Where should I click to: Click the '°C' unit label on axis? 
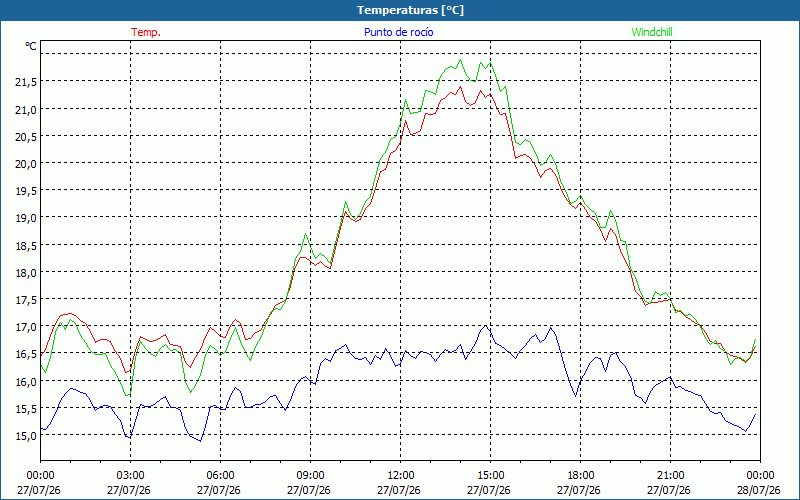[x=31, y=46]
